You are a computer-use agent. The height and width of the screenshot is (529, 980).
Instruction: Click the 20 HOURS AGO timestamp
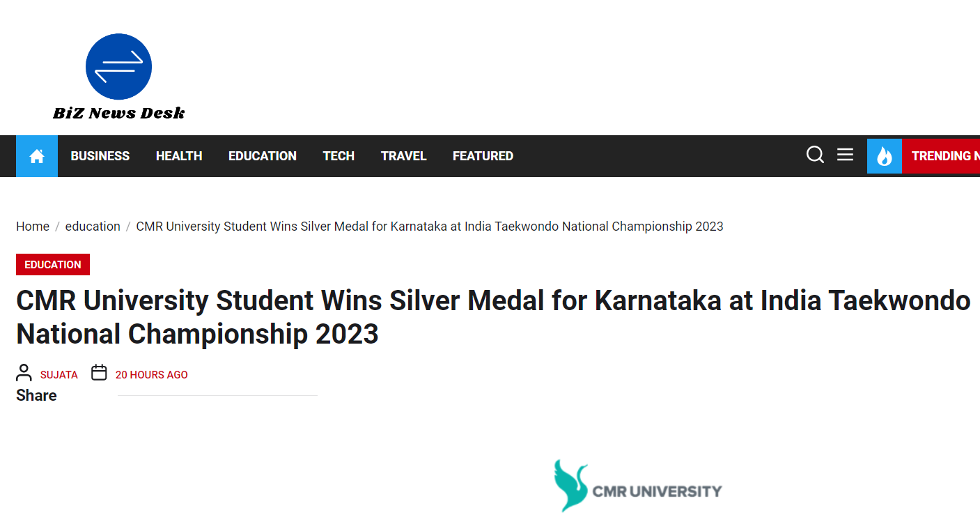(x=151, y=375)
